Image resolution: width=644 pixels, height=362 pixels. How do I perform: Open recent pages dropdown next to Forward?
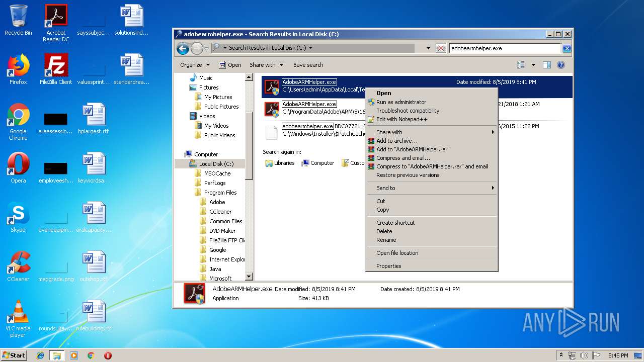[206, 49]
